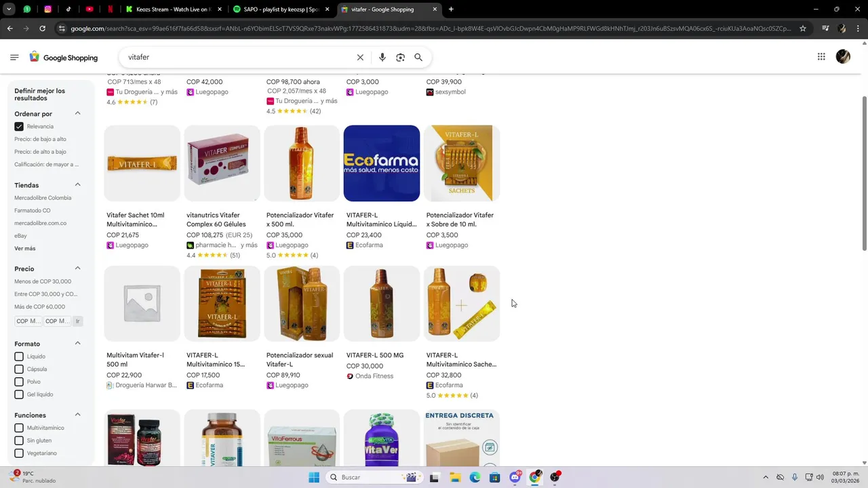The width and height of the screenshot is (868, 488).
Task: Submit search with magnifier icon
Action: tap(418, 58)
